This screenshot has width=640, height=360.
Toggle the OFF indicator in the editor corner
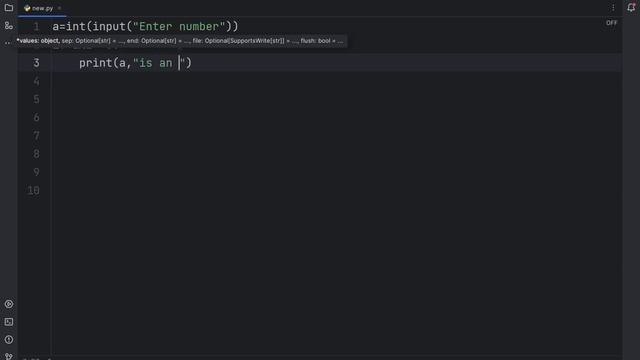[611, 23]
